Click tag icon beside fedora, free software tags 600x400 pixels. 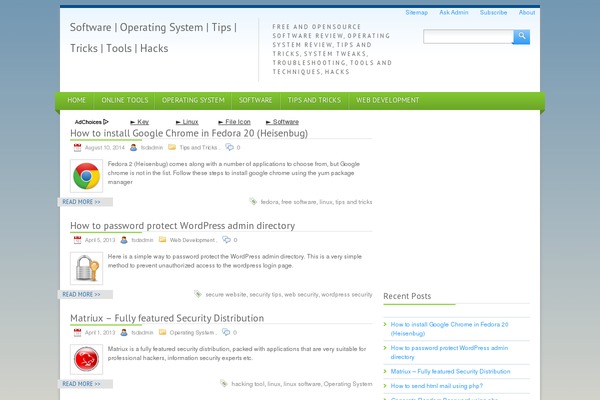[253, 201]
